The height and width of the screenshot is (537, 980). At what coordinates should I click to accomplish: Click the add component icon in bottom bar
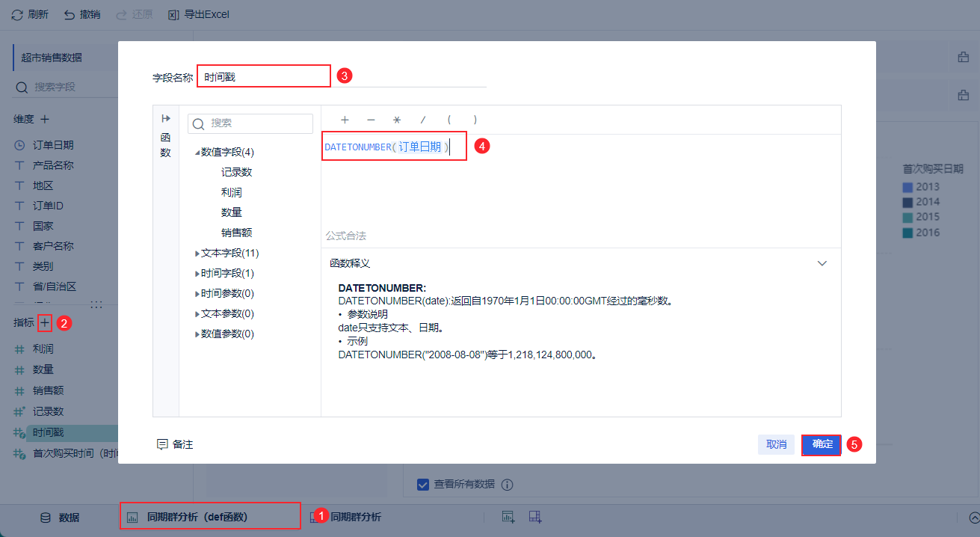tap(508, 517)
